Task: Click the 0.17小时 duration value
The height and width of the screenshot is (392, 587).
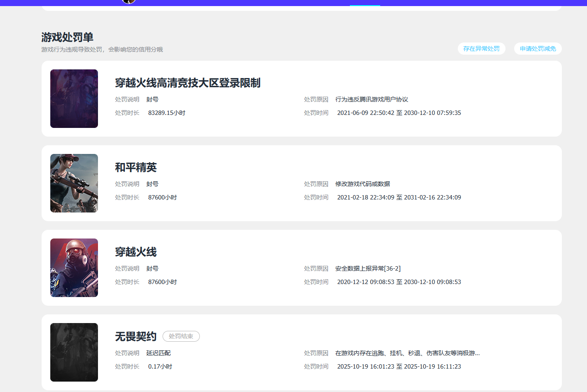Action: (160, 366)
